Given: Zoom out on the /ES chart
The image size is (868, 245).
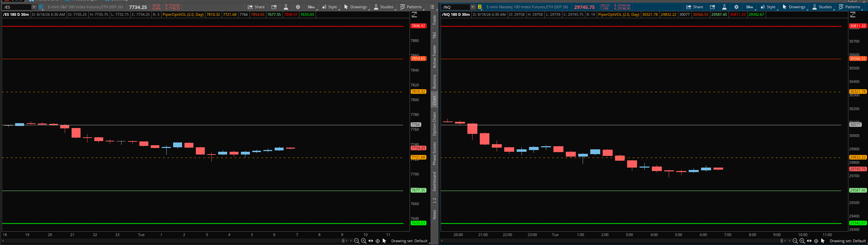Looking at the screenshot, I should pyautogui.click(x=357, y=241).
